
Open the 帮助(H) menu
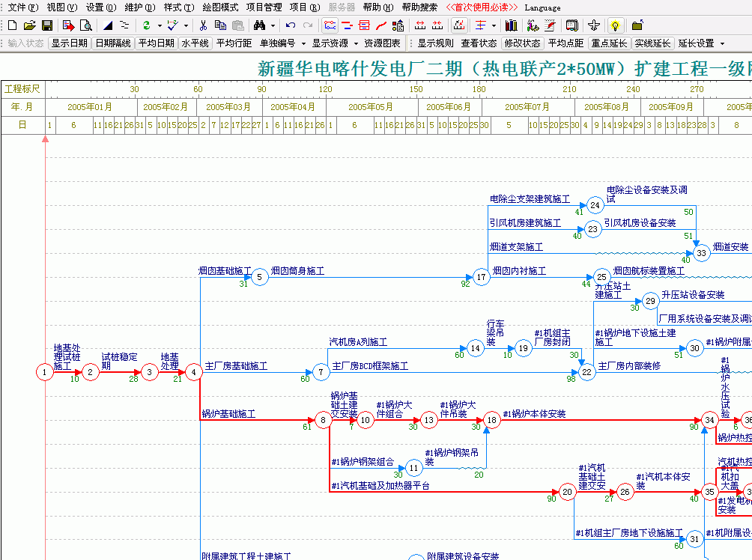(378, 7)
